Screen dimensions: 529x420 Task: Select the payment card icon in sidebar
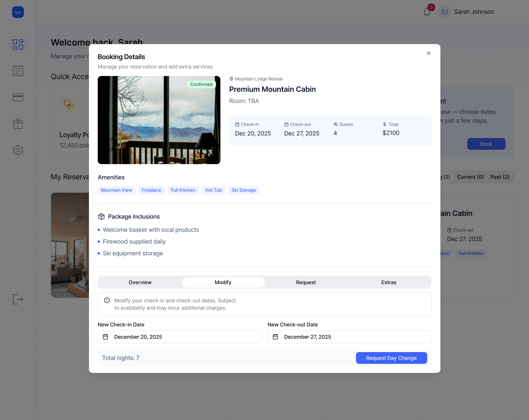coord(18,97)
